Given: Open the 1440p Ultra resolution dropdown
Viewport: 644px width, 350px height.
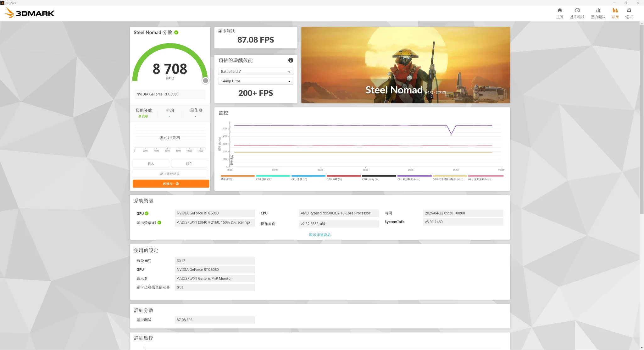Looking at the screenshot, I should coord(255,81).
